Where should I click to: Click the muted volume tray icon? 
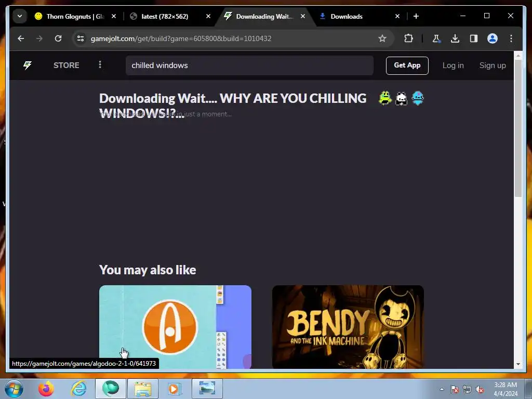tap(480, 389)
